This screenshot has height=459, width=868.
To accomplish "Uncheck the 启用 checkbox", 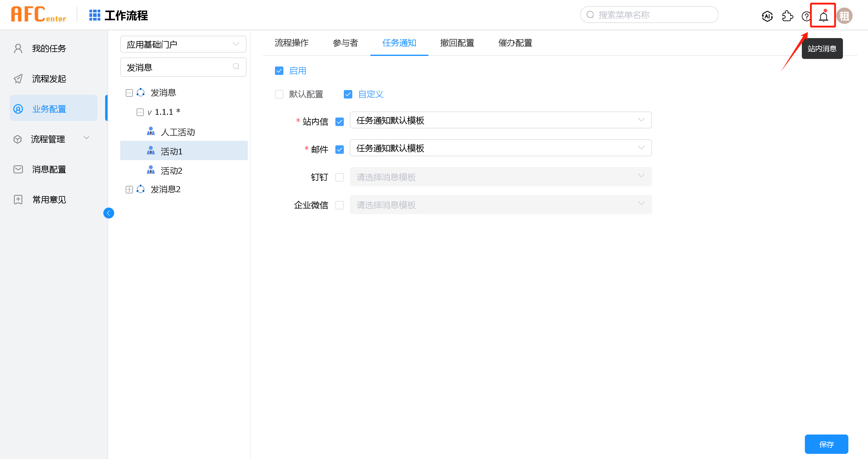I will pos(279,71).
